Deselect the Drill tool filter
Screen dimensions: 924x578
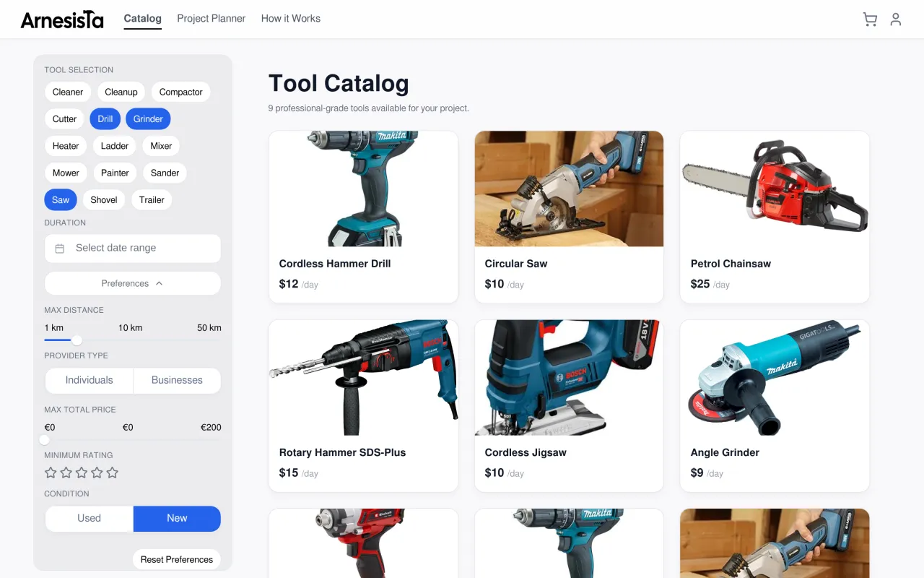coord(105,119)
